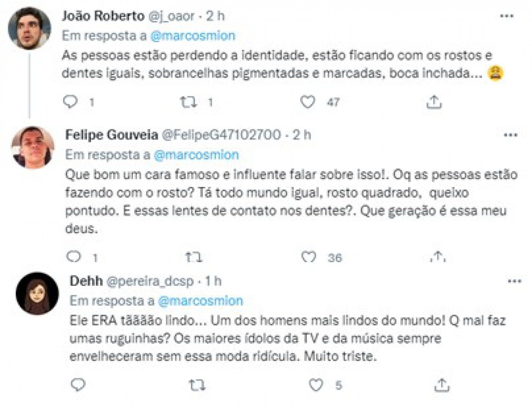The height and width of the screenshot is (407, 532).
Task: Retweet Dehh's tweet
Action: tap(197, 385)
